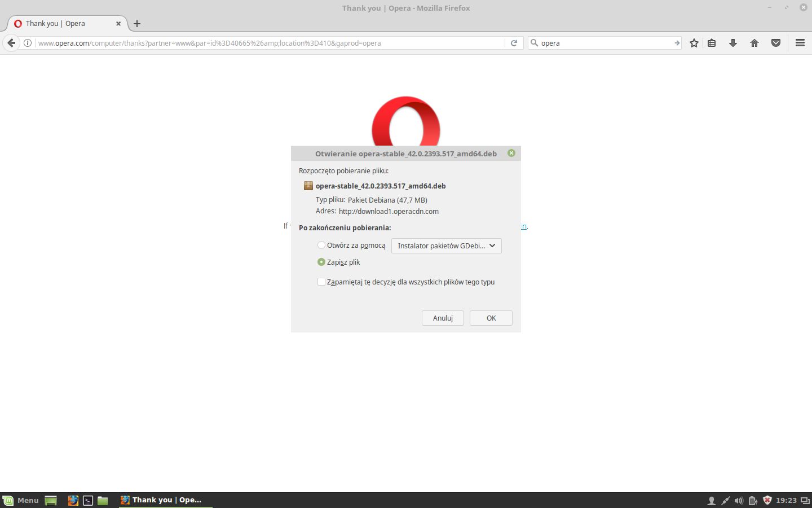Image resolution: width=812 pixels, height=508 pixels.
Task: Focus the 'Thank you | Ope...' taskbar window entry
Action: point(166,500)
